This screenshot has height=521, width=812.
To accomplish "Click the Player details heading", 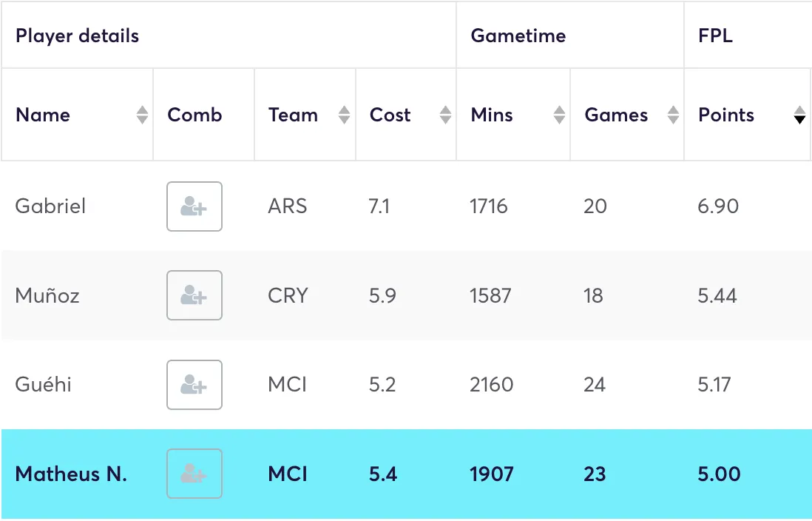I will 77,35.
